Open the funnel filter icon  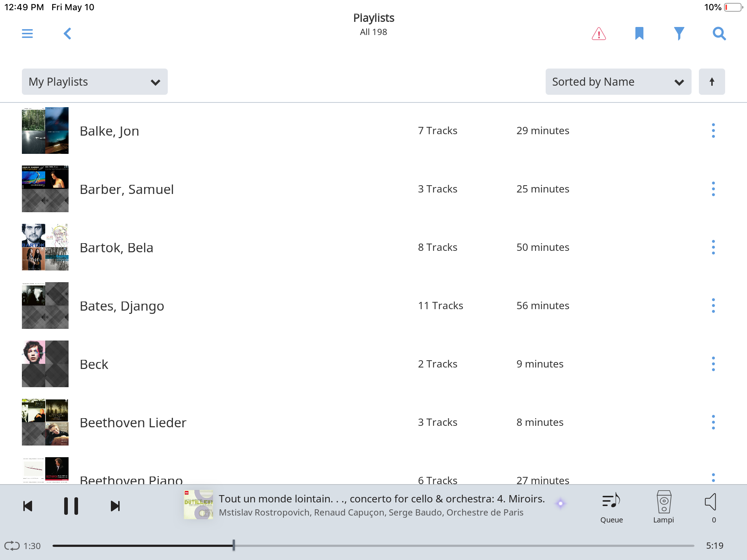tap(679, 34)
